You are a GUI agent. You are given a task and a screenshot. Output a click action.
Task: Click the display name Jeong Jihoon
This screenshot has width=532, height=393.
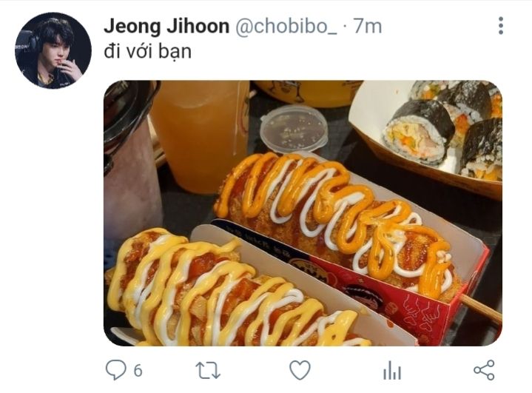166,27
